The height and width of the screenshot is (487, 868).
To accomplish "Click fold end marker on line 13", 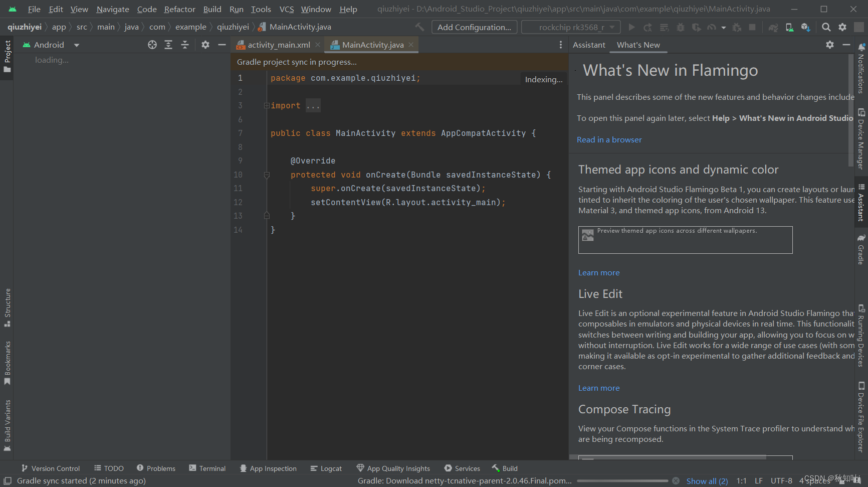I will [x=267, y=216].
